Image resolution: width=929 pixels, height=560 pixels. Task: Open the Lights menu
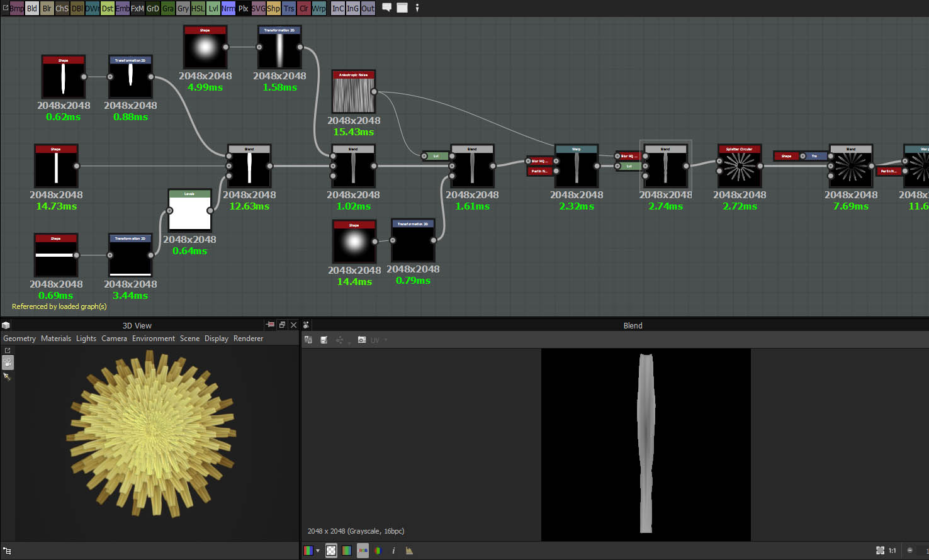[x=86, y=339]
